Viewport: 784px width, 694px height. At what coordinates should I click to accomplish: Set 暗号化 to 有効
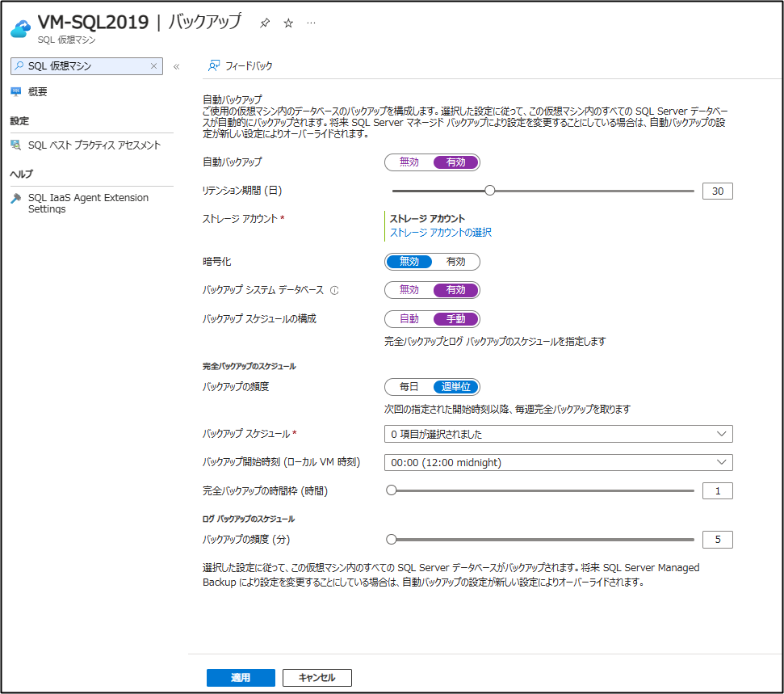[455, 262]
